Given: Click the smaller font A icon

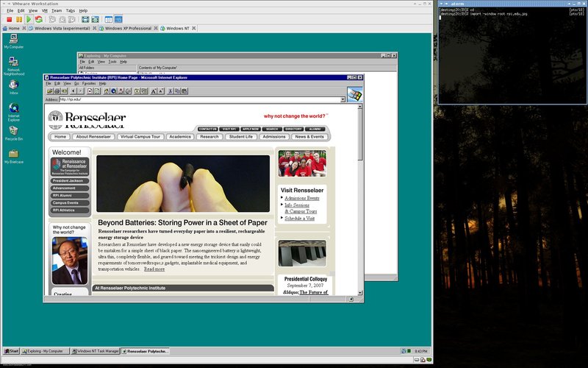Looking at the screenshot, I should 160,91.
